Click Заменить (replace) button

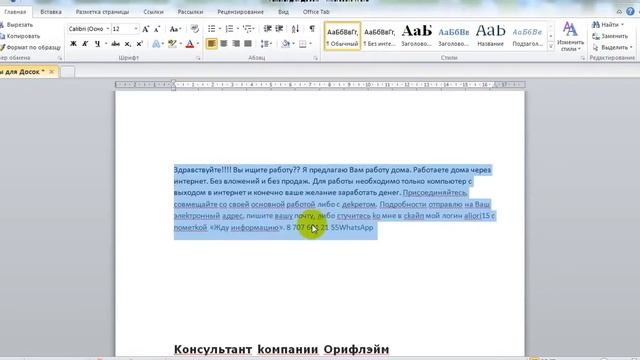point(610,36)
